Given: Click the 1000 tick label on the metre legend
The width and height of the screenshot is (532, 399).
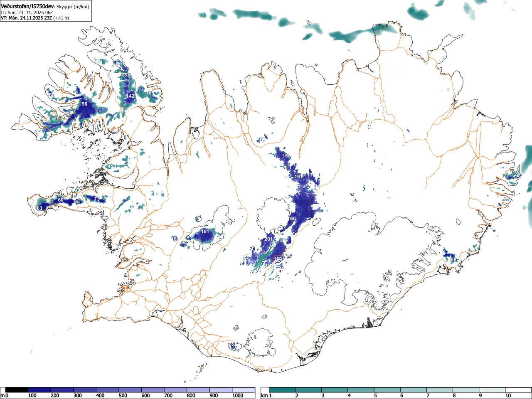Looking at the screenshot, I should [x=238, y=396].
